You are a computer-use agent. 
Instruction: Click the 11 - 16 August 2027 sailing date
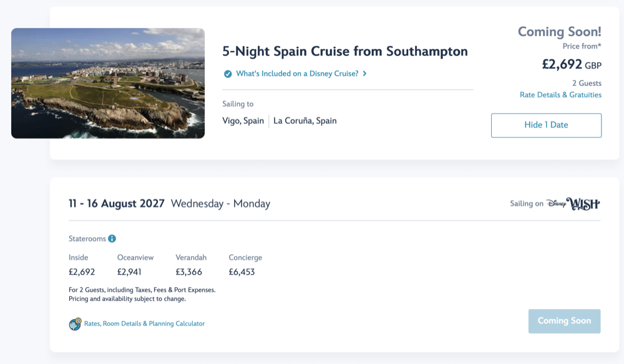coord(117,204)
